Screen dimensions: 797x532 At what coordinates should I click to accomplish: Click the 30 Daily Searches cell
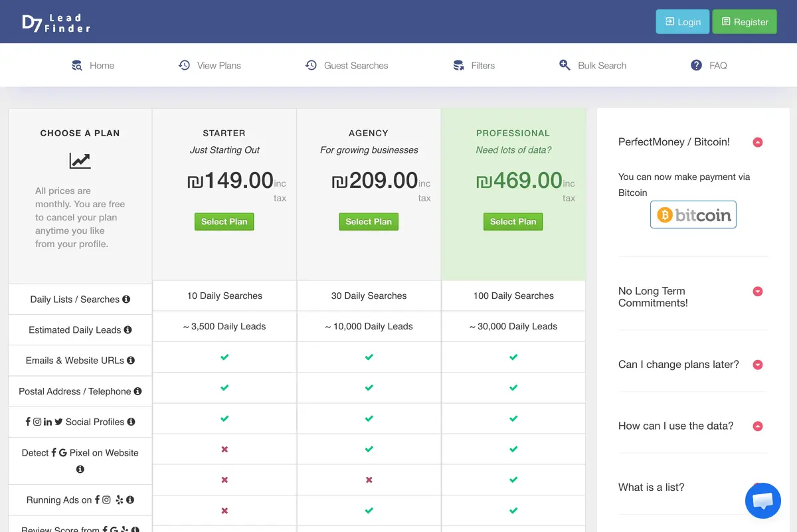pos(369,296)
